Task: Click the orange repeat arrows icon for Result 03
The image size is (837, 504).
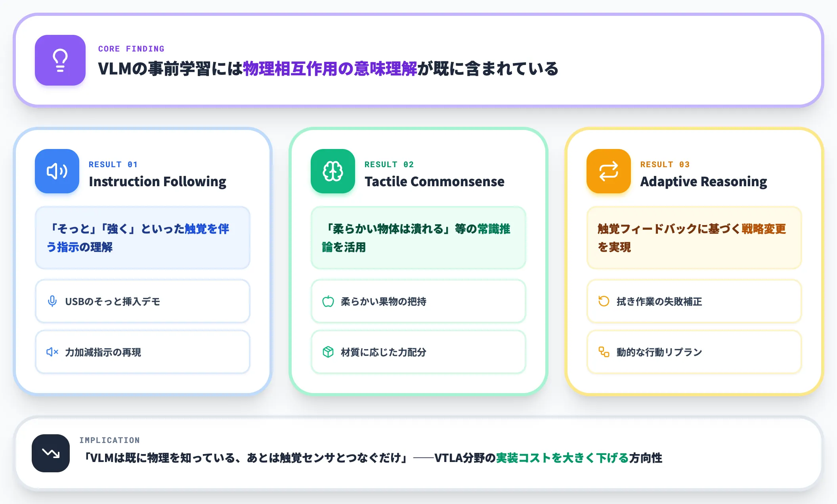Action: point(609,171)
